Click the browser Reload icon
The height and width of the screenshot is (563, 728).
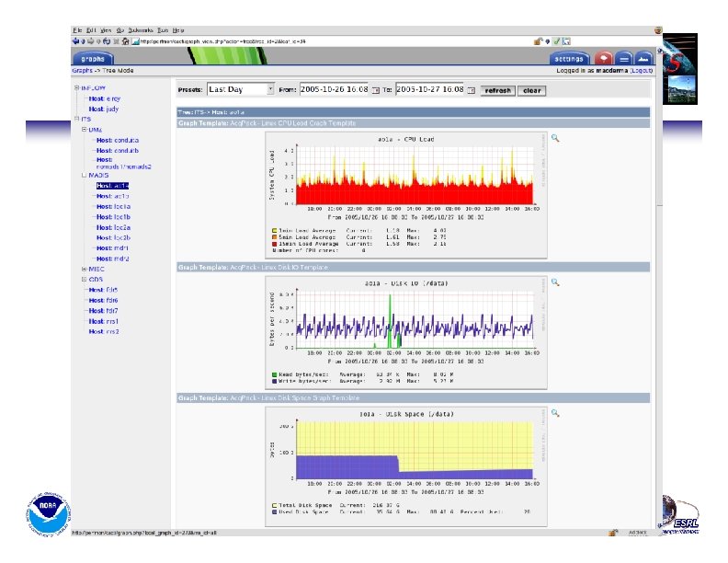coord(107,41)
